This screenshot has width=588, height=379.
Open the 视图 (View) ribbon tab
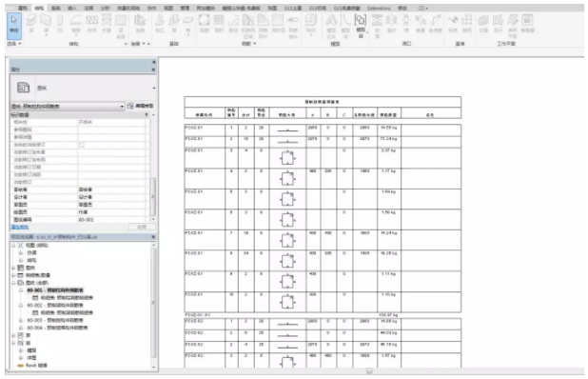[168, 8]
